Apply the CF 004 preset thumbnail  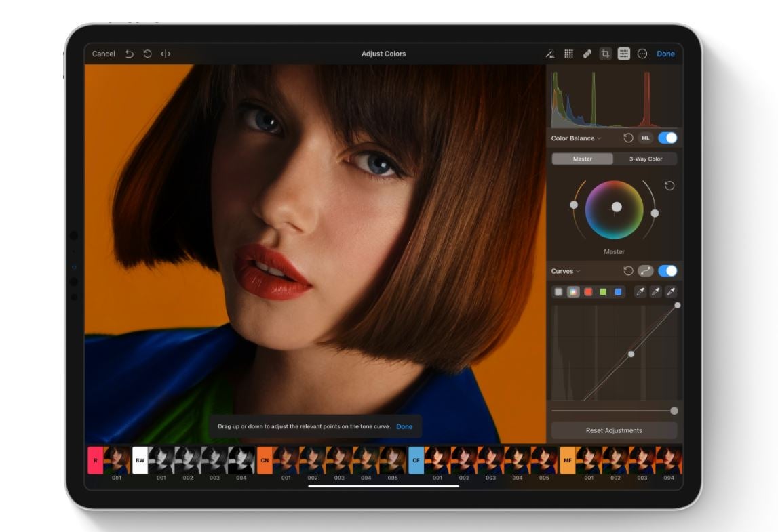pos(518,460)
